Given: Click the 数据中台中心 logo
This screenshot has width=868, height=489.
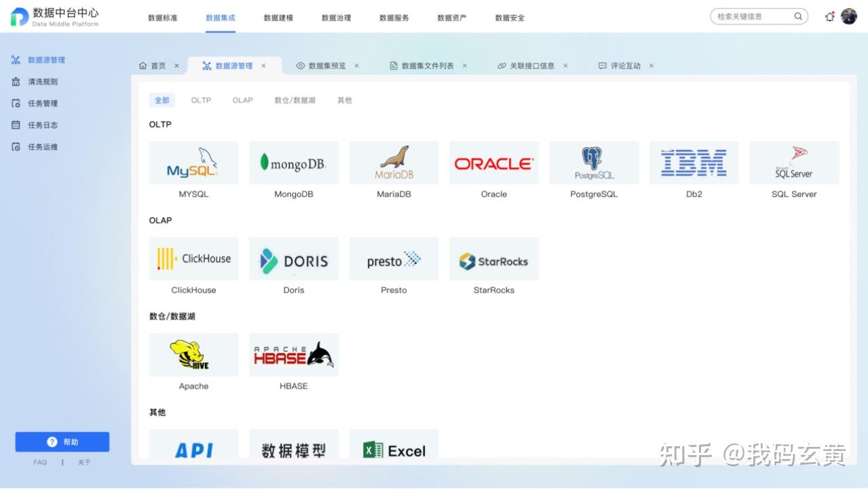Looking at the screenshot, I should click(x=55, y=17).
